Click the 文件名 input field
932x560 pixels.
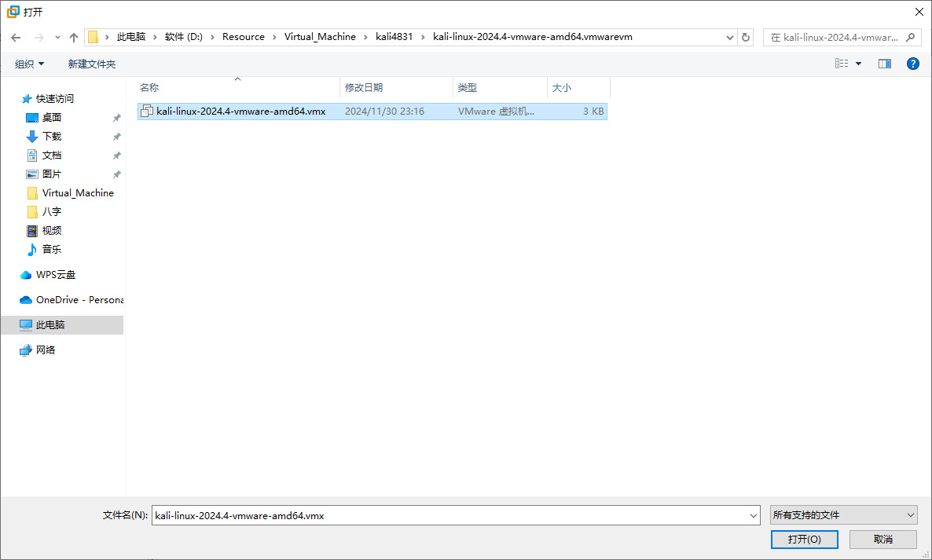click(449, 515)
